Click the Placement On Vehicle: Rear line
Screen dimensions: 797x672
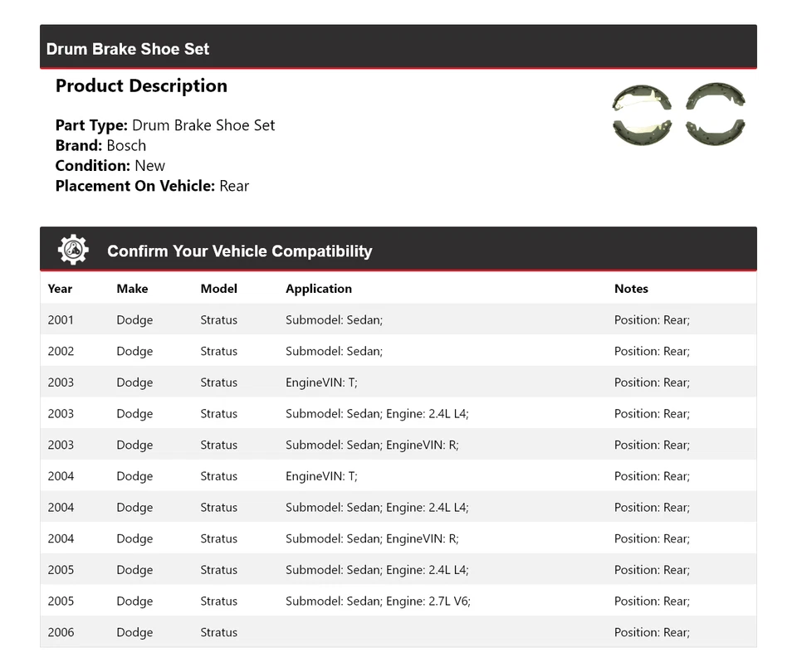(152, 186)
